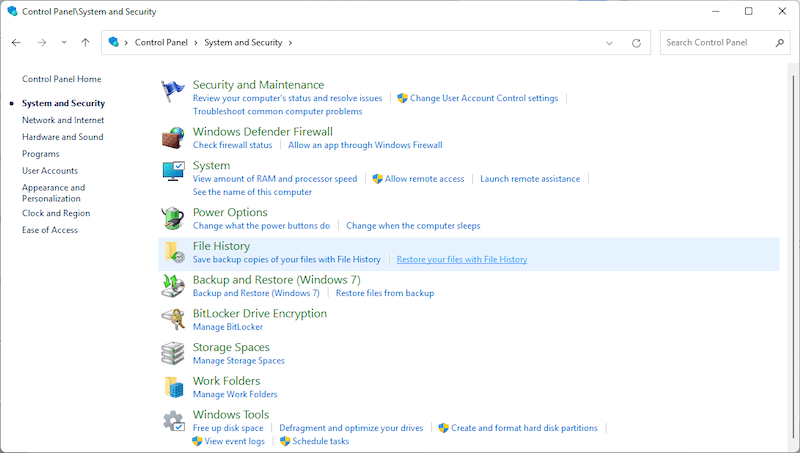View amount of RAM and processor speed

click(x=275, y=179)
